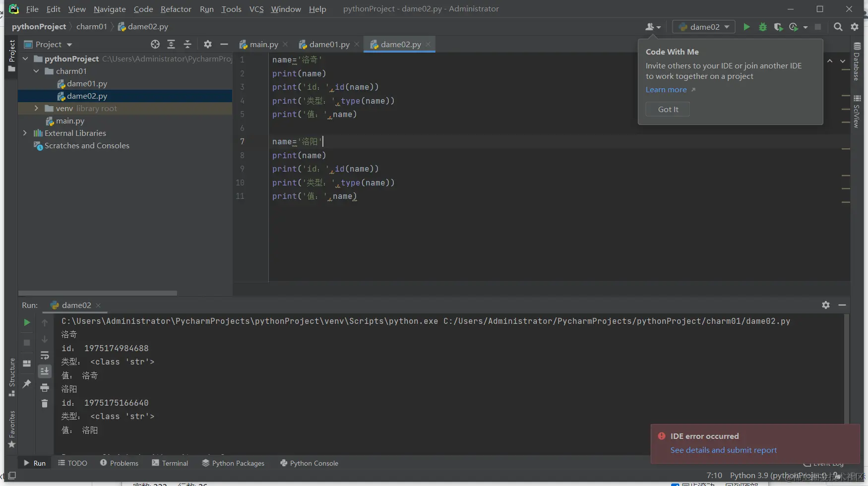Start debugging with the bug icon
868x486 pixels.
(763, 27)
